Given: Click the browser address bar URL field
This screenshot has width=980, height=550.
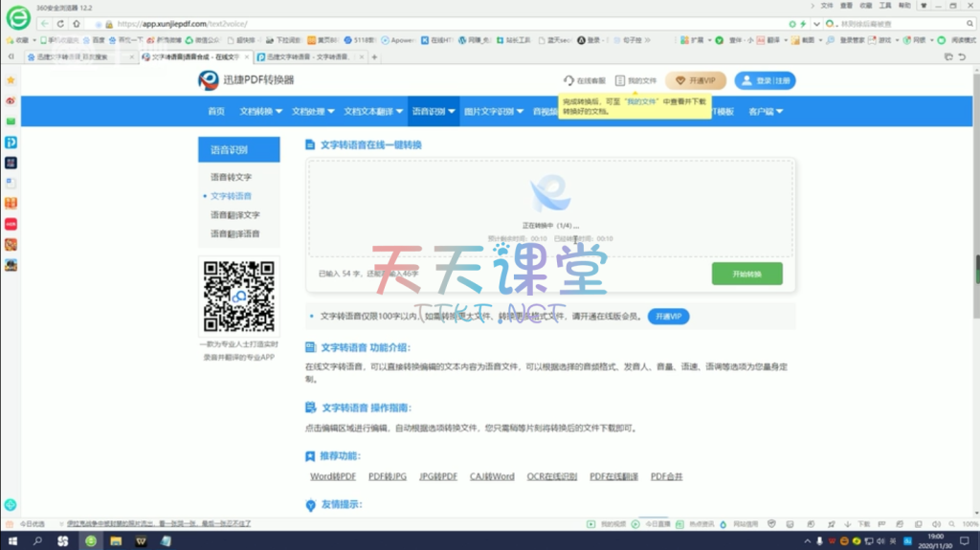Looking at the screenshot, I should tap(383, 23).
